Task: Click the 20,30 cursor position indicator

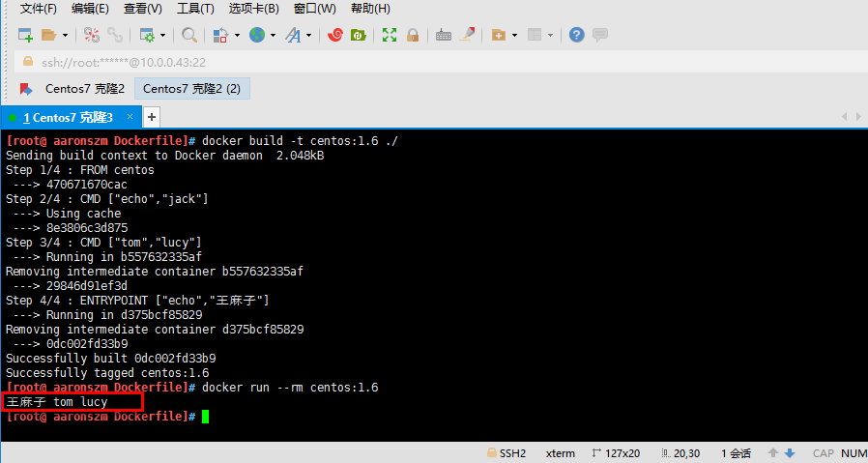Action: pyautogui.click(x=680, y=453)
